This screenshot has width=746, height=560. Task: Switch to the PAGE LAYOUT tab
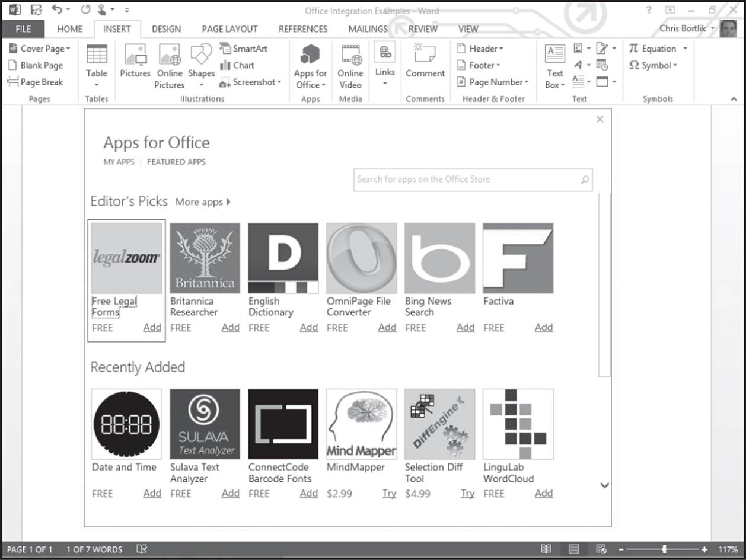point(229,28)
